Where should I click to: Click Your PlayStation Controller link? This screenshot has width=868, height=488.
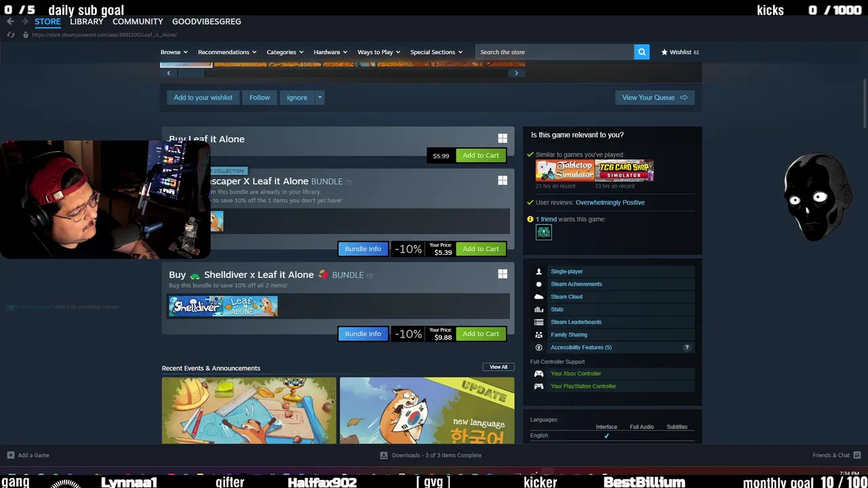click(x=583, y=386)
